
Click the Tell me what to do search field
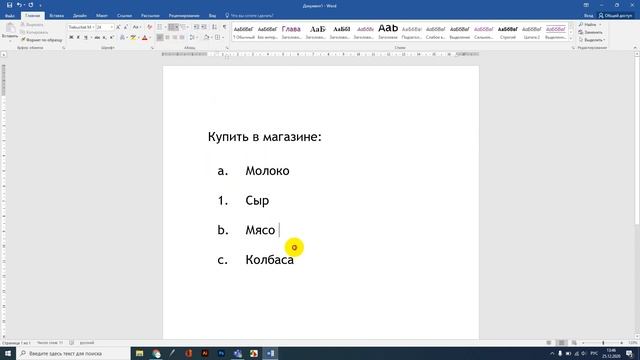point(250,16)
